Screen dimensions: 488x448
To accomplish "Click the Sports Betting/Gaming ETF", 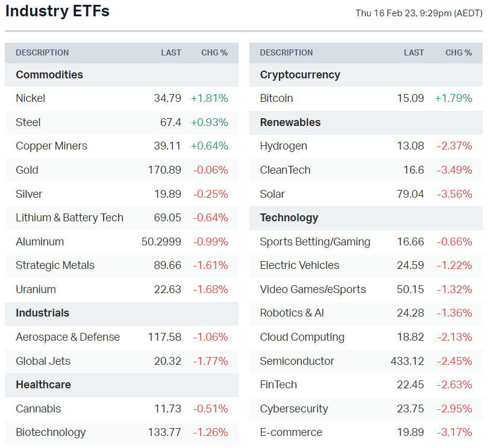I will pos(315,242).
